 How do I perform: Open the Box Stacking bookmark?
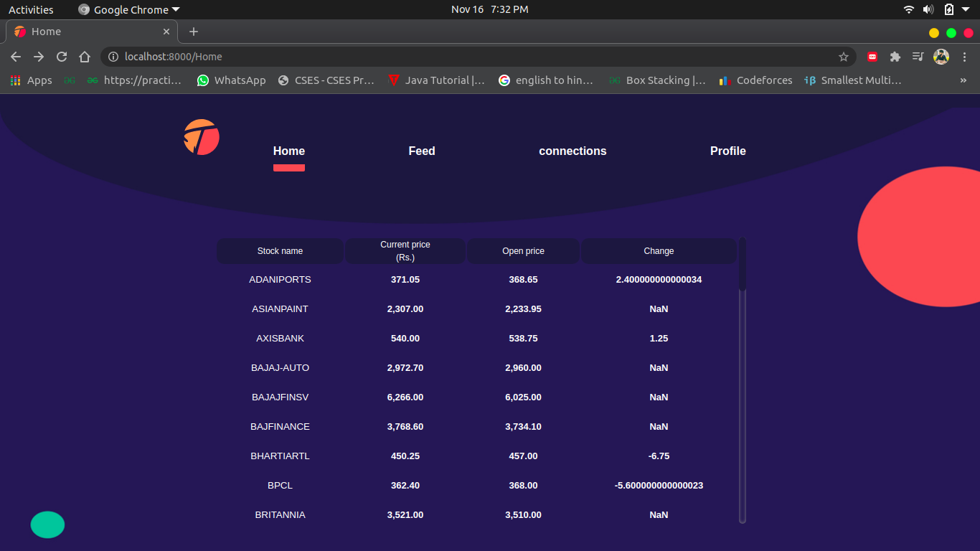658,80
